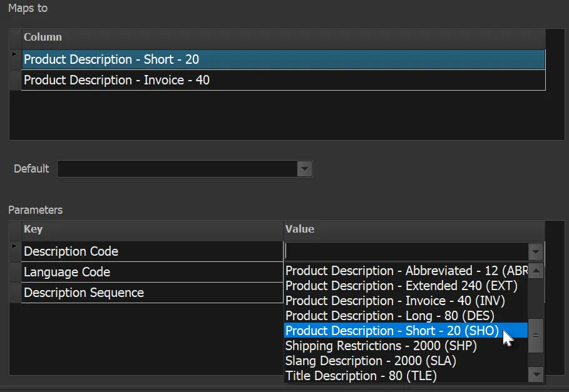Click the Value field drop-down arrow

[535, 251]
